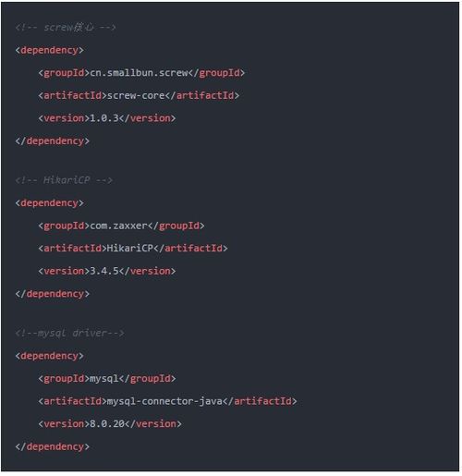Click the last closing dependency tag
The width and height of the screenshot is (462, 476).
pyautogui.click(x=53, y=446)
